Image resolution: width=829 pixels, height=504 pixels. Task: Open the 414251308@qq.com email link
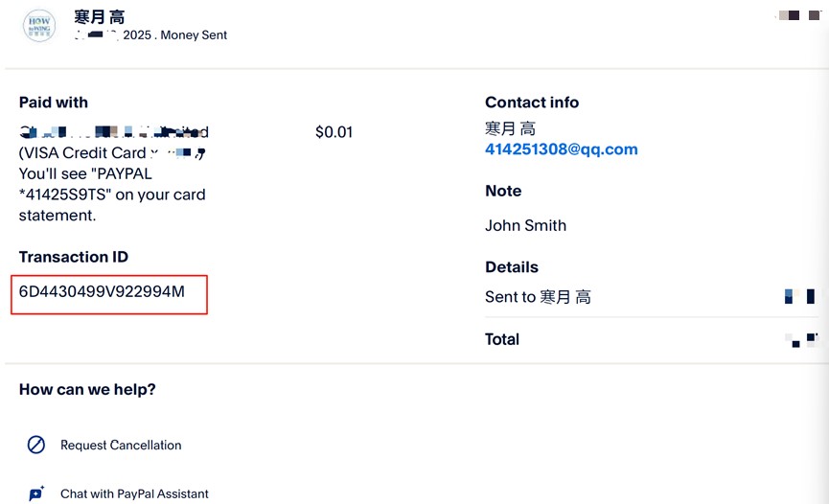pos(562,149)
